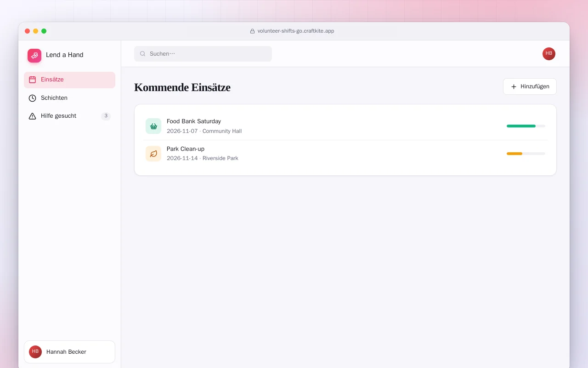Click the lock icon in address bar
Screen dimensions: 588x368
(252, 31)
